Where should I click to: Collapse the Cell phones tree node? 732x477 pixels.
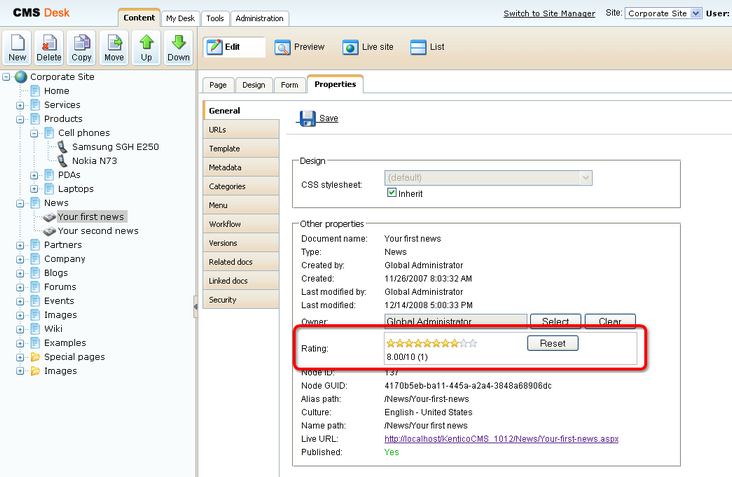click(34, 133)
